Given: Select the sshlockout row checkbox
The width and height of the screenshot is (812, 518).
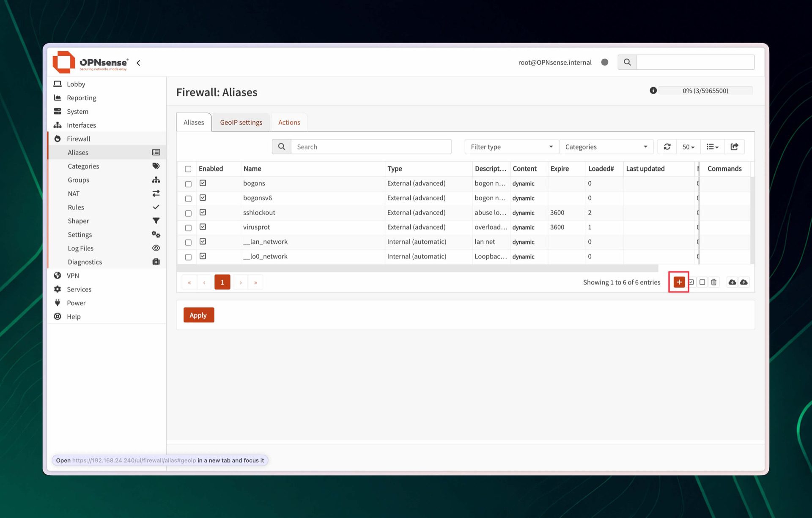Looking at the screenshot, I should click(188, 213).
